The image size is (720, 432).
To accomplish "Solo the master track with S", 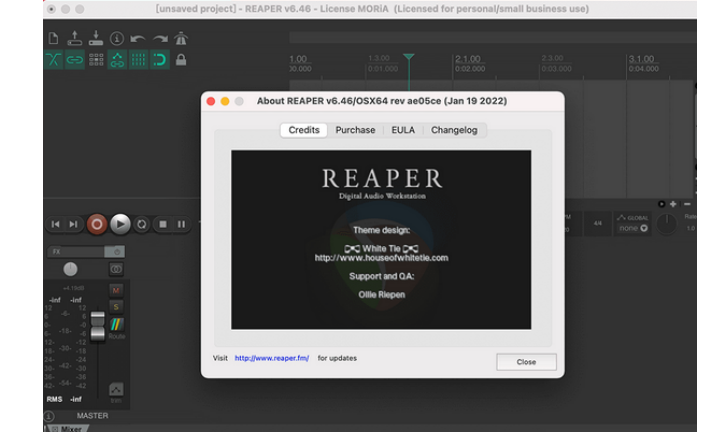I will coord(116,307).
